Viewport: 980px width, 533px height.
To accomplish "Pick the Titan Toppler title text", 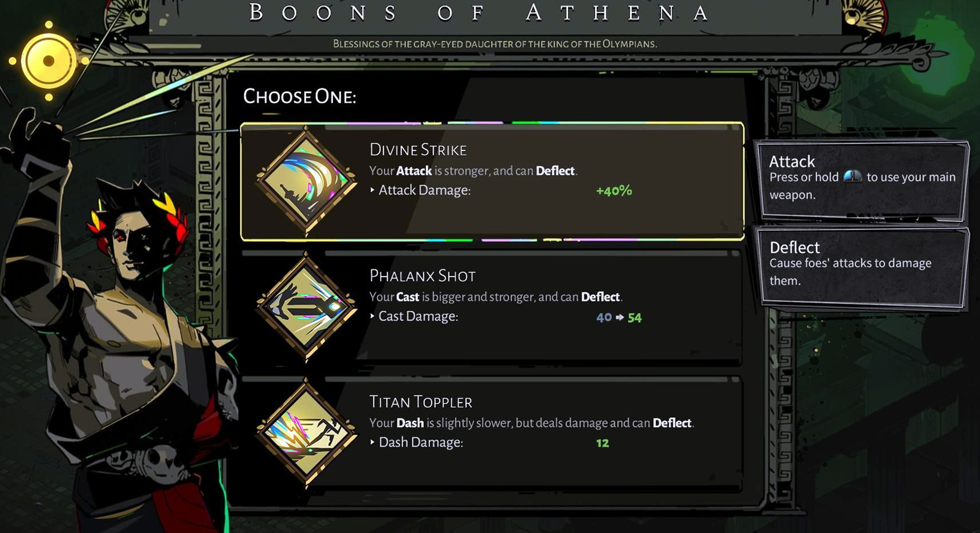I will coord(421,402).
